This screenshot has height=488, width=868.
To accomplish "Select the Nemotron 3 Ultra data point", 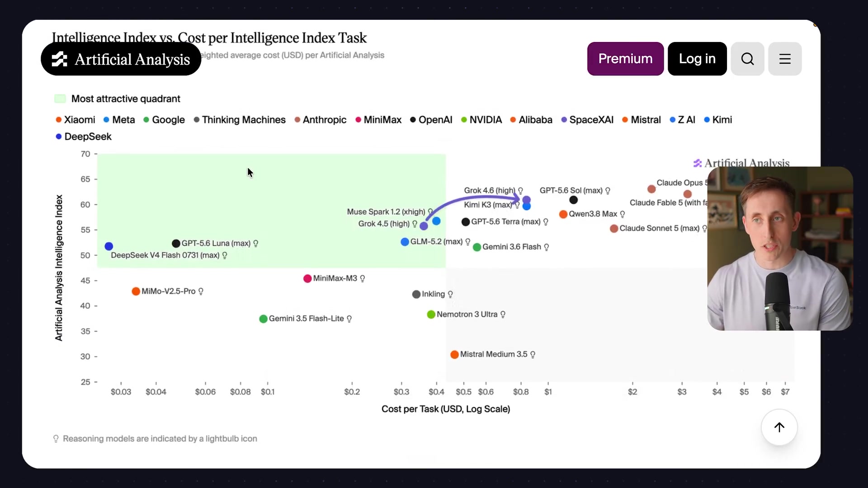I will 431,314.
